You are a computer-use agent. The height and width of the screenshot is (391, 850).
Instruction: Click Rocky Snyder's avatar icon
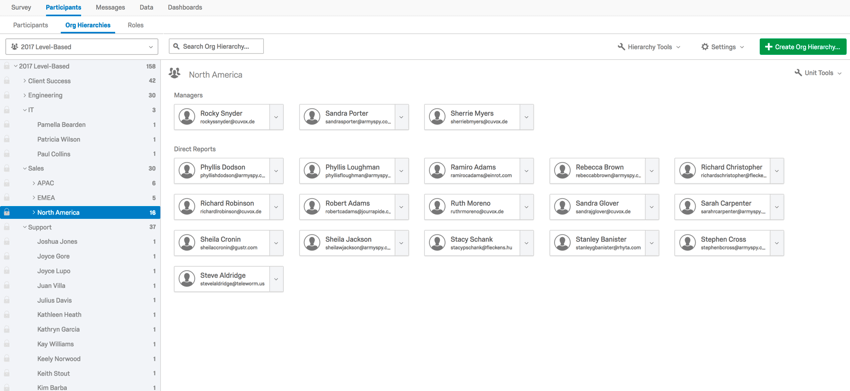pyautogui.click(x=188, y=117)
